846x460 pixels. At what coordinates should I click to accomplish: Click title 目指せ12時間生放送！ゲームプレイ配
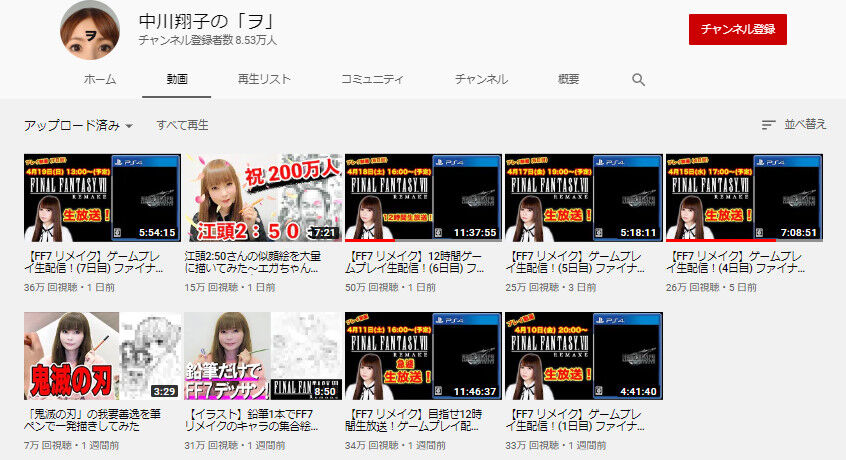[413, 420]
